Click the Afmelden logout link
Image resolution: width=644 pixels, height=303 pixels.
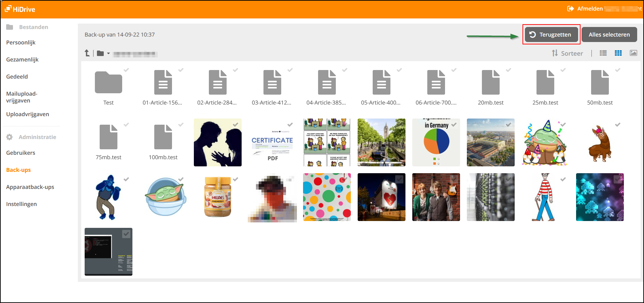tap(590, 9)
